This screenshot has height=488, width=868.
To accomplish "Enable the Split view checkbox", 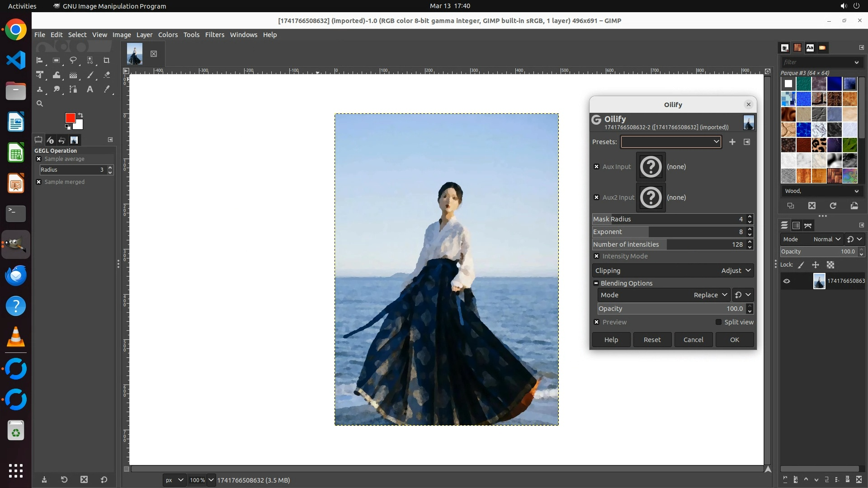I will 718,322.
